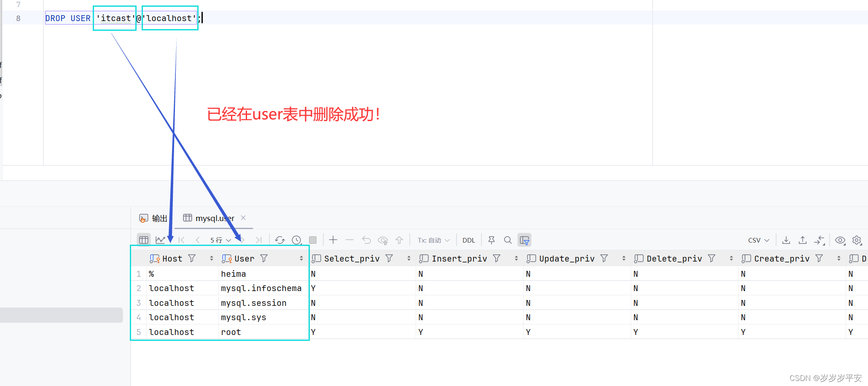The height and width of the screenshot is (386, 868).
Task: Switch to table view of the results
Action: tap(144, 240)
